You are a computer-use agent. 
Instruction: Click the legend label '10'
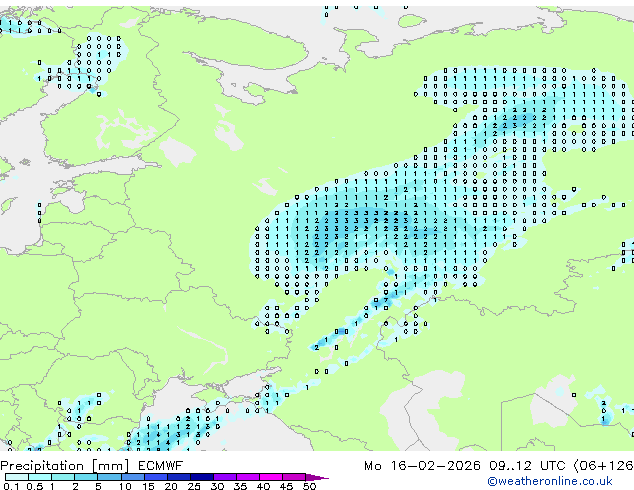125,486
